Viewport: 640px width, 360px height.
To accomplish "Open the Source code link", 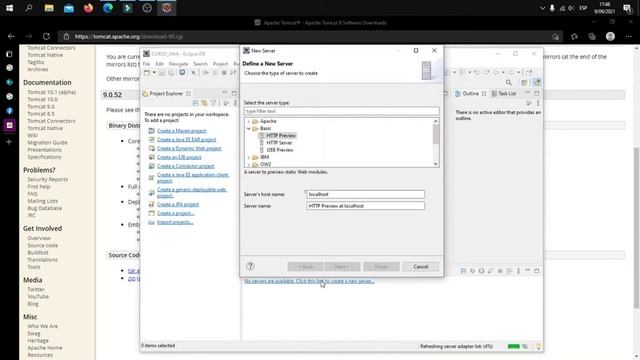I will point(42,245).
